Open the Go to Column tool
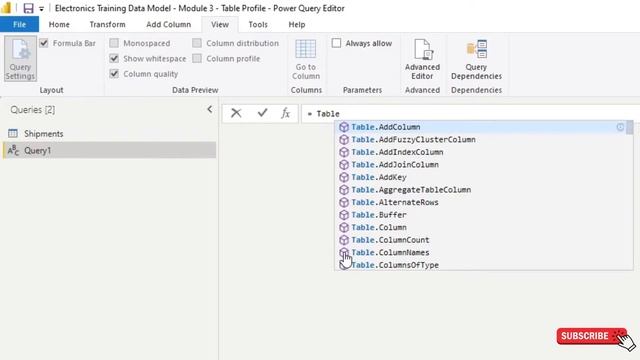The image size is (640, 360). pos(306,59)
